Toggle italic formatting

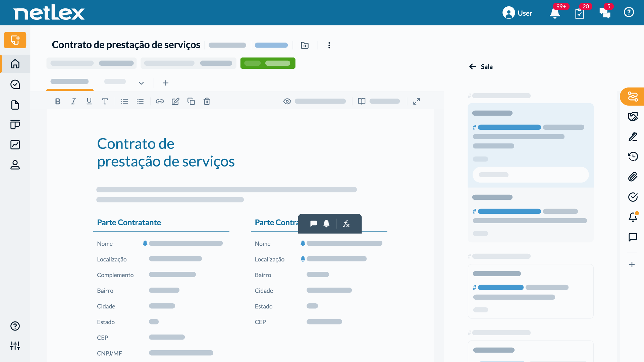point(73,102)
